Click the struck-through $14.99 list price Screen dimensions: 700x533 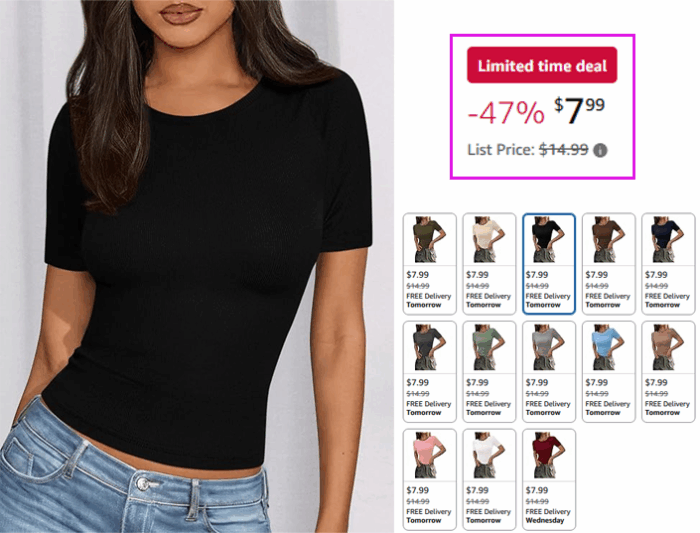click(x=563, y=150)
